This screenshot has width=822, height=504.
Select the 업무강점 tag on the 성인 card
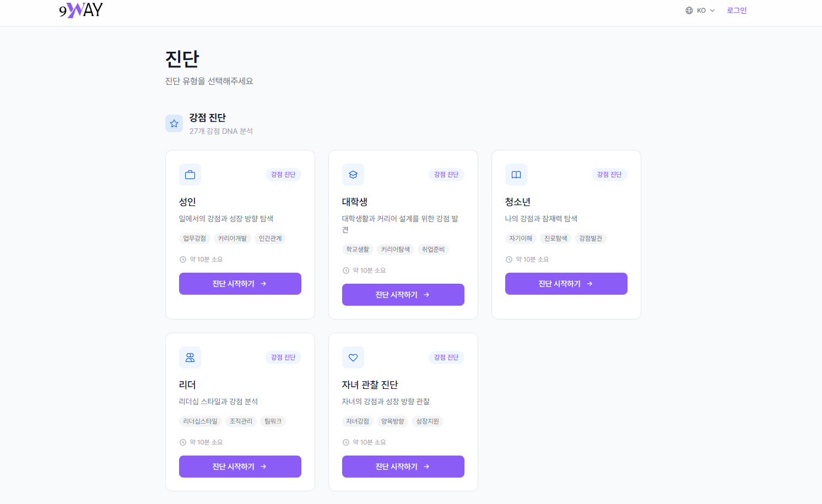tap(194, 238)
